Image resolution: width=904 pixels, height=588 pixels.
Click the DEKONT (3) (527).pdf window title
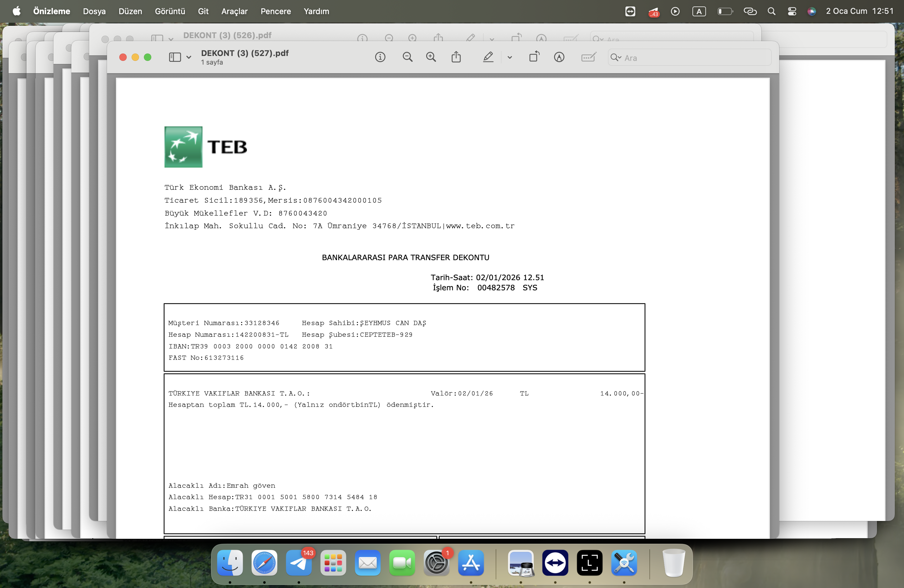[x=245, y=53]
